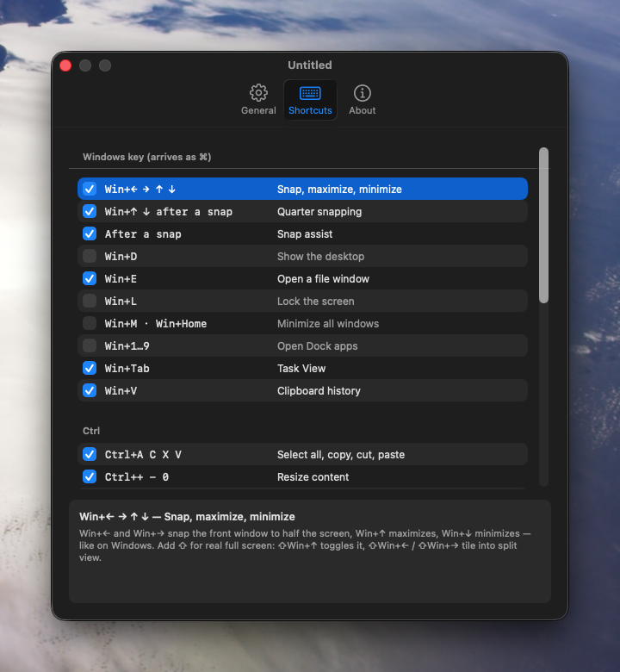Enable the Win+D checkbox

tap(90, 256)
